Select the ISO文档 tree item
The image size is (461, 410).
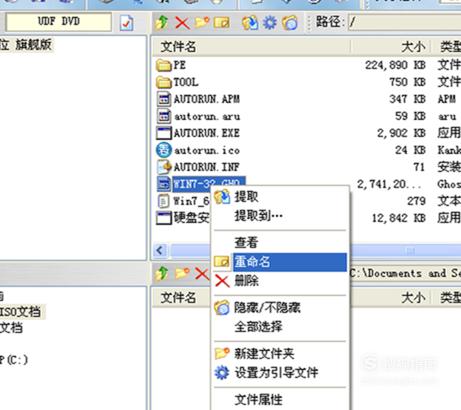(x=21, y=312)
